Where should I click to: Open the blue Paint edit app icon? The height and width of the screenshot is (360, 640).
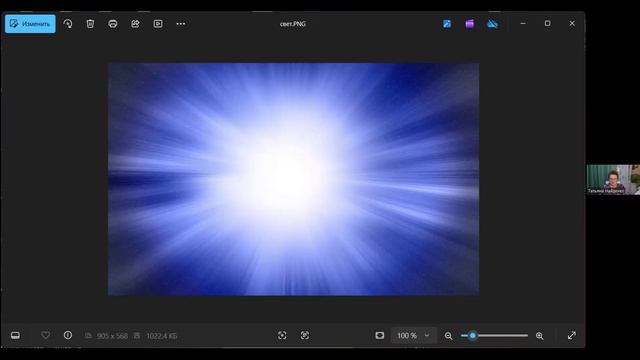coord(447,24)
